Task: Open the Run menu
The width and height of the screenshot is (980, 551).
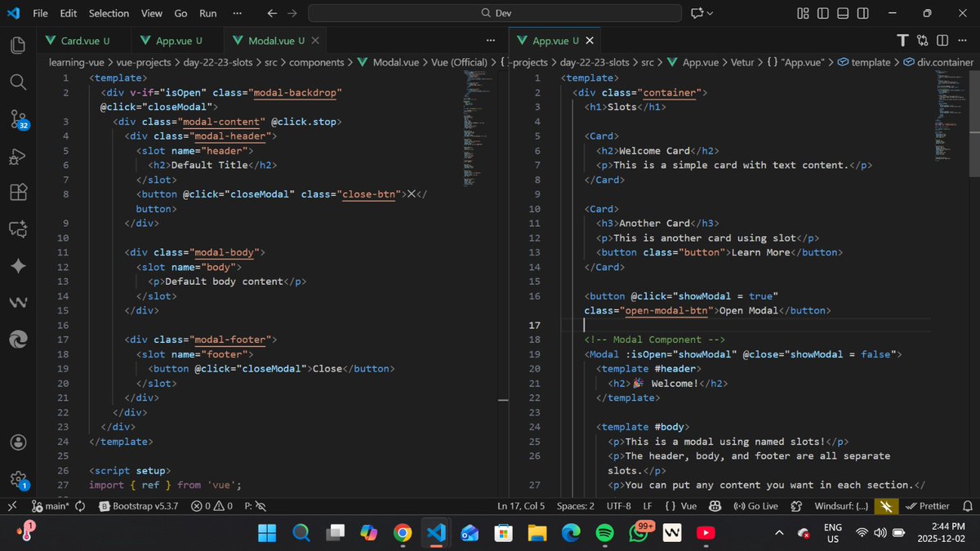Action: 208,13
